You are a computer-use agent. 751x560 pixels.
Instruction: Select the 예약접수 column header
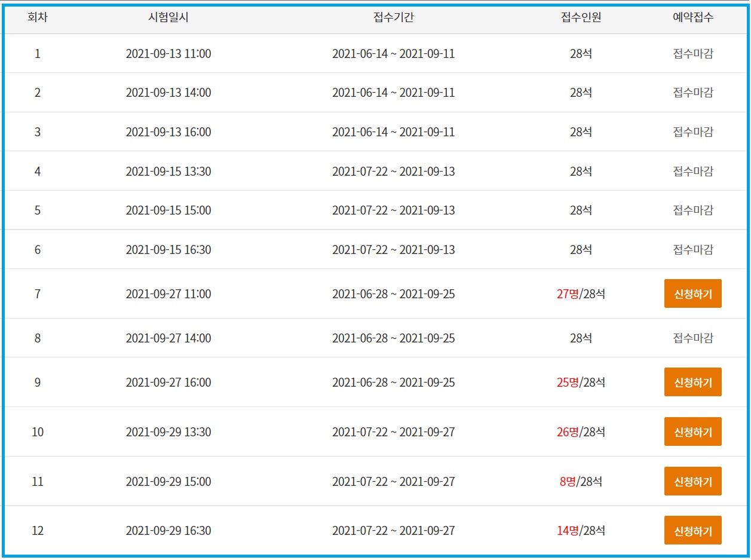692,17
